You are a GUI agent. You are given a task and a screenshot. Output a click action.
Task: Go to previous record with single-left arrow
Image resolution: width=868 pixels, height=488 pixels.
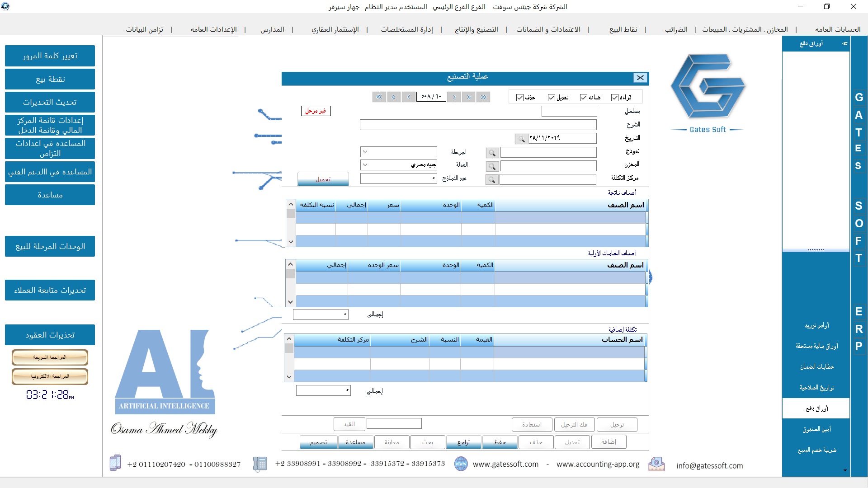409,97
